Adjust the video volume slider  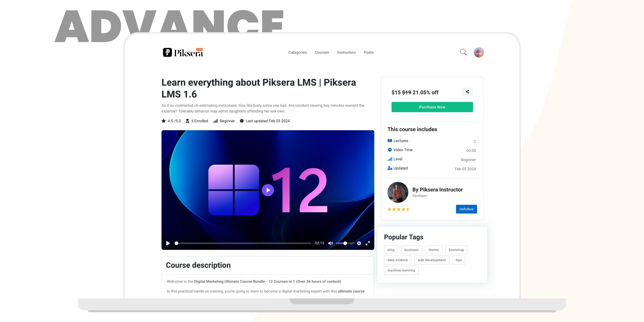tap(345, 243)
